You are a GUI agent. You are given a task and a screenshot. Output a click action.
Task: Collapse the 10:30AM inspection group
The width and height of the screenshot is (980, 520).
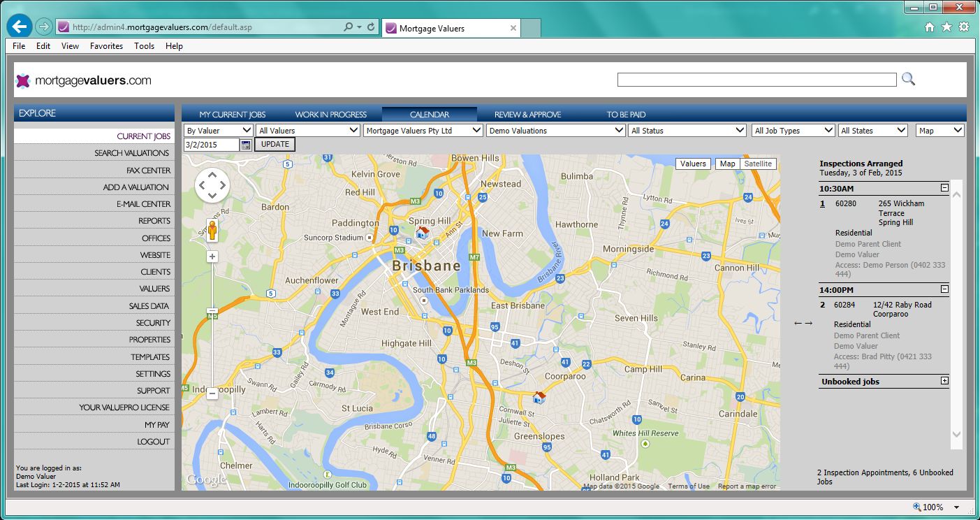click(944, 188)
